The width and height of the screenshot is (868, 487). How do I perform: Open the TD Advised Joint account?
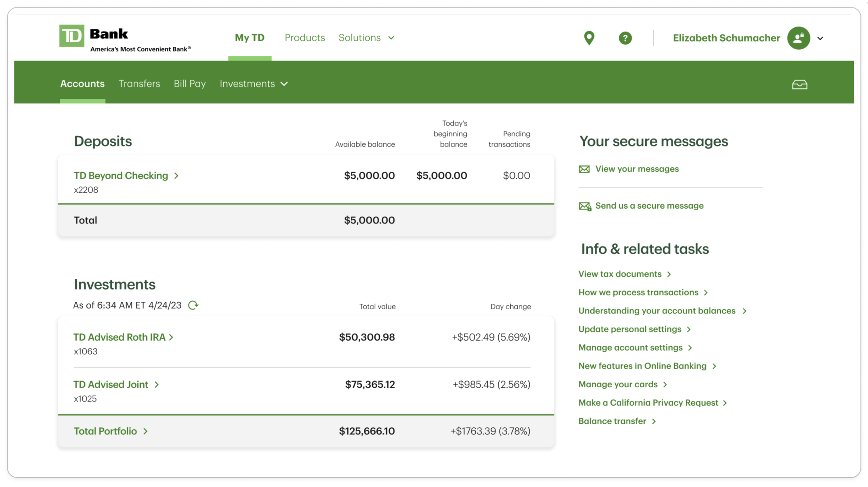(111, 385)
